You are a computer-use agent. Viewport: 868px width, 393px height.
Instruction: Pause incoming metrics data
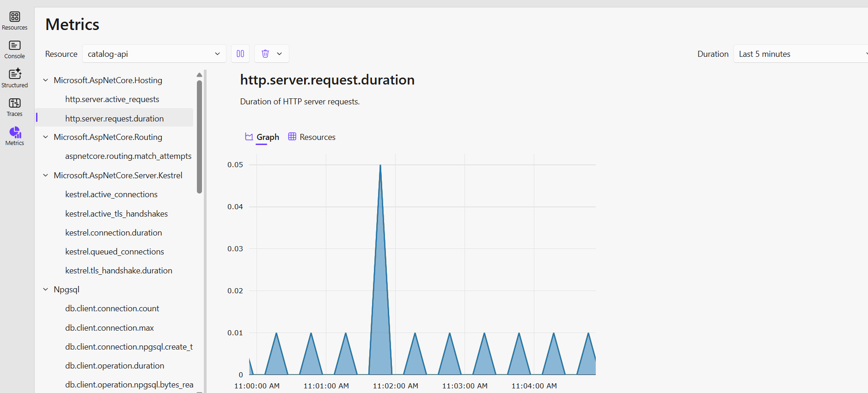click(240, 54)
